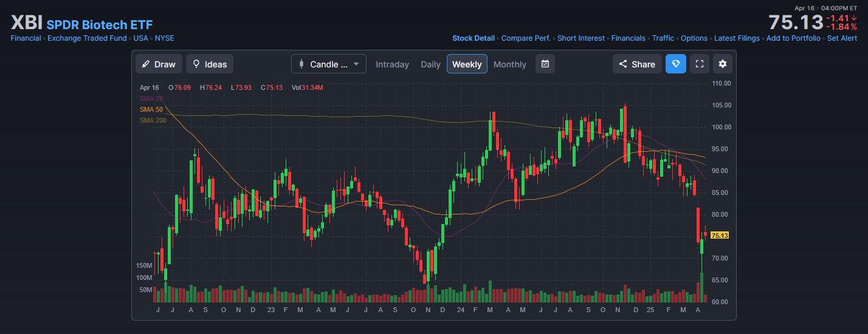Select the Monthly timeframe
The height and width of the screenshot is (334, 868).
[x=509, y=64]
